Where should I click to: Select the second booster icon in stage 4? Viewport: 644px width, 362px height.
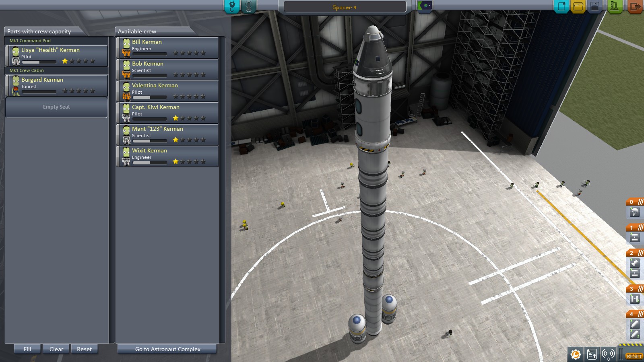pyautogui.click(x=635, y=334)
